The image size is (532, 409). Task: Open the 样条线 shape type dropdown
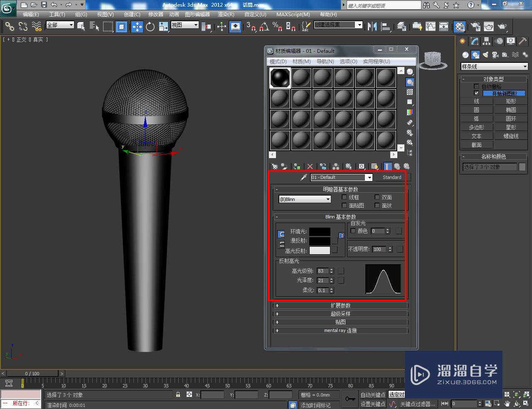(x=494, y=67)
